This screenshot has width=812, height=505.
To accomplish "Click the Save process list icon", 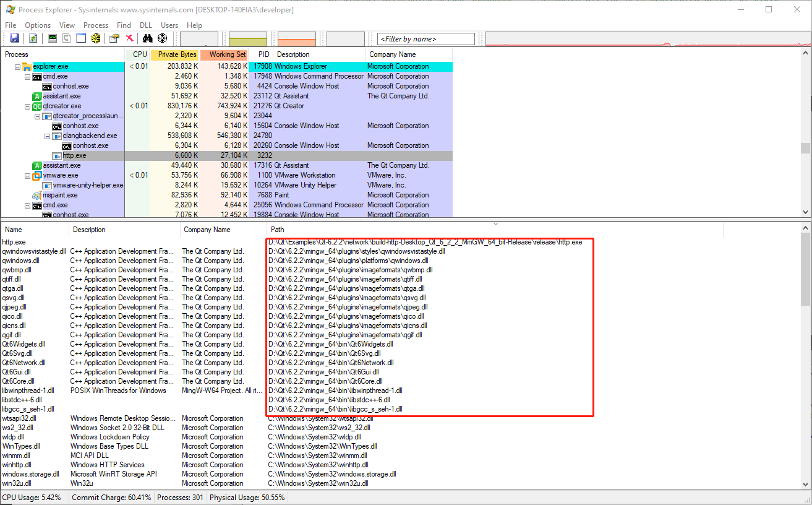I will tap(14, 38).
